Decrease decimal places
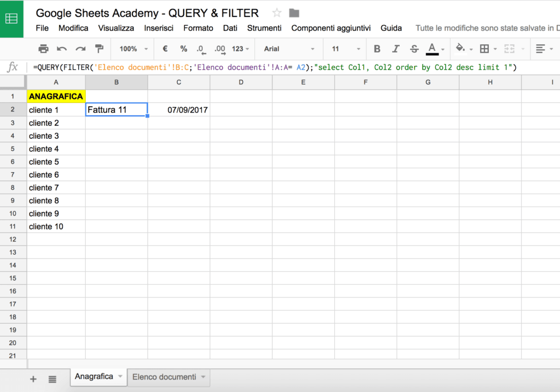 coord(201,49)
